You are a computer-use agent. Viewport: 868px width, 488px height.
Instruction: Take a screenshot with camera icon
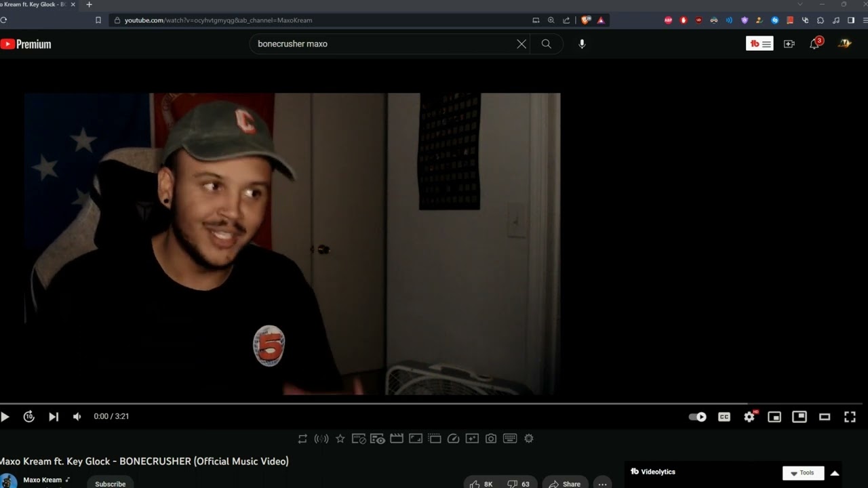click(x=491, y=439)
